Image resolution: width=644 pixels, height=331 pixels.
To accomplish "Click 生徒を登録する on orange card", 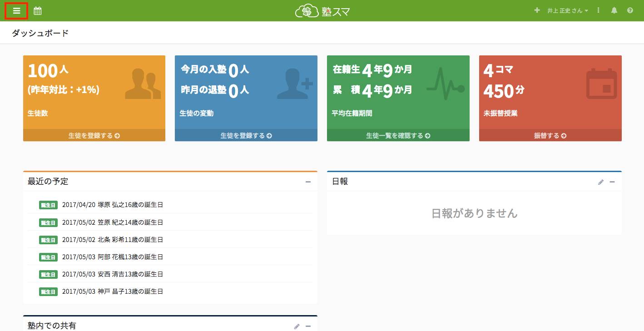I will (94, 135).
